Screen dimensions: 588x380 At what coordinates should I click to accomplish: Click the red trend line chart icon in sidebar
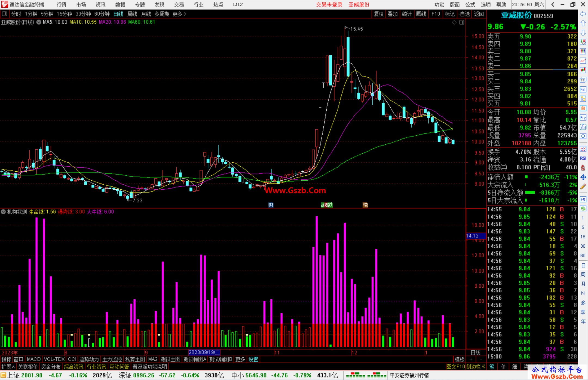coord(583,61)
